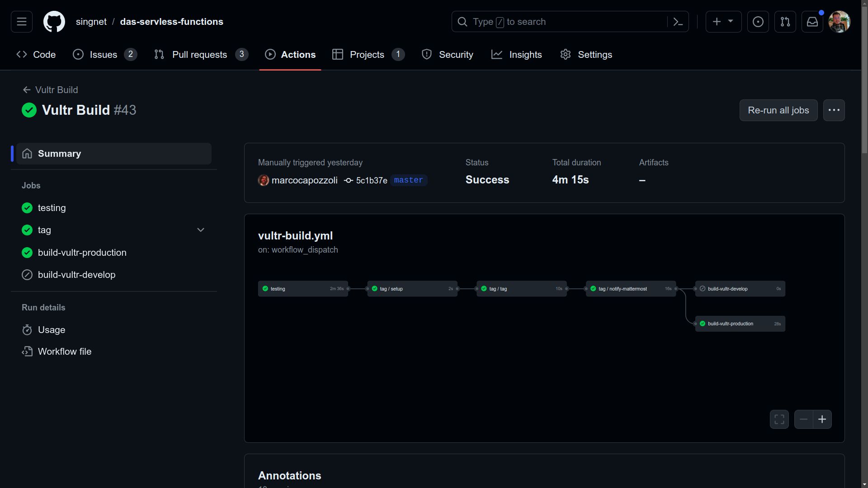Open build-vultr-production job in sidebar
The image size is (868, 488).
click(114, 253)
